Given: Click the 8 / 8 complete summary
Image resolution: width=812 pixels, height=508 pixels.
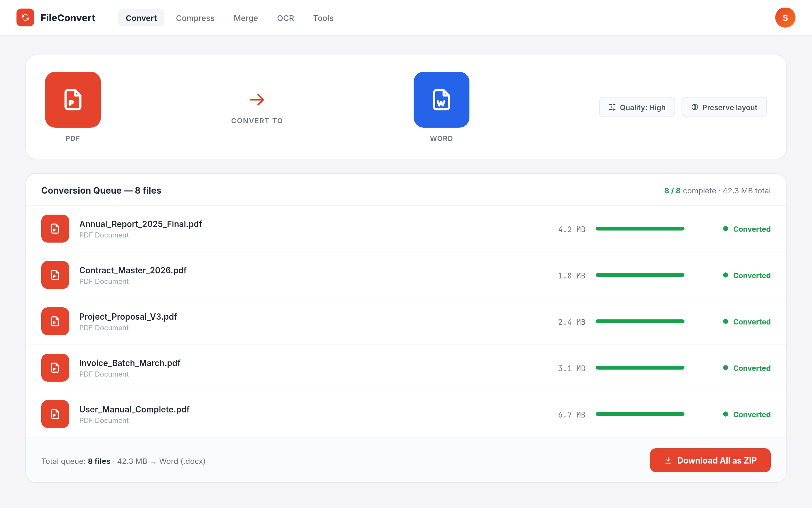Looking at the screenshot, I should point(717,191).
